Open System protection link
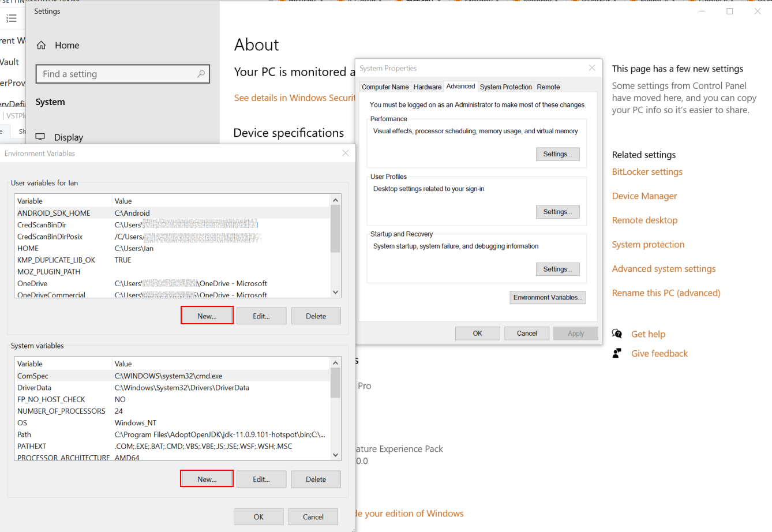The height and width of the screenshot is (532, 772). [648, 245]
